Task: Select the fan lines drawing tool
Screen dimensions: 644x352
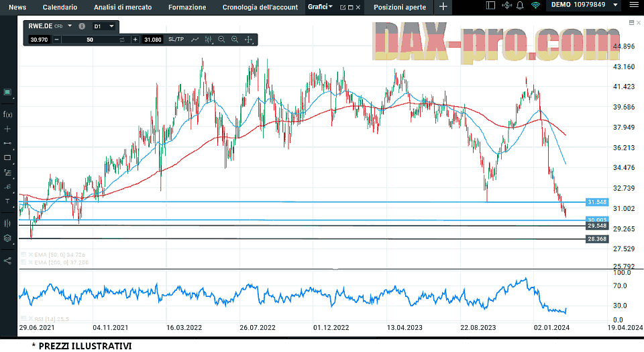Action: (x=7, y=187)
